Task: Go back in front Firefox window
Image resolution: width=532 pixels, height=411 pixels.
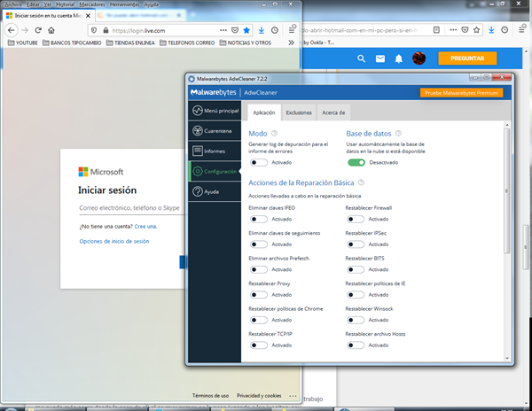Action: (12, 30)
